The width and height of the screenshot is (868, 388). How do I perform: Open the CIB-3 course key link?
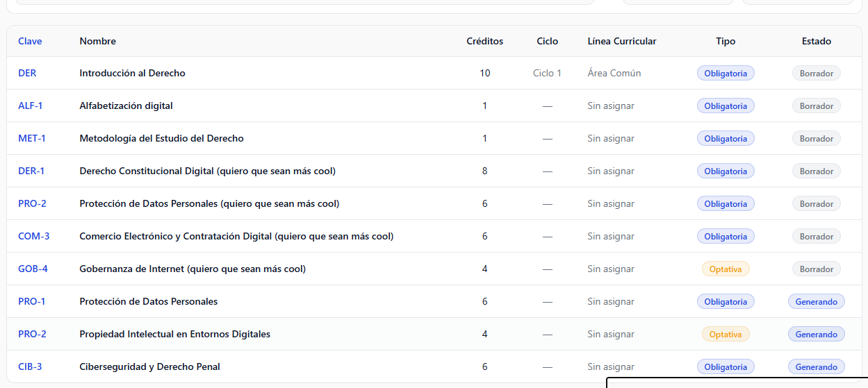tap(30, 366)
